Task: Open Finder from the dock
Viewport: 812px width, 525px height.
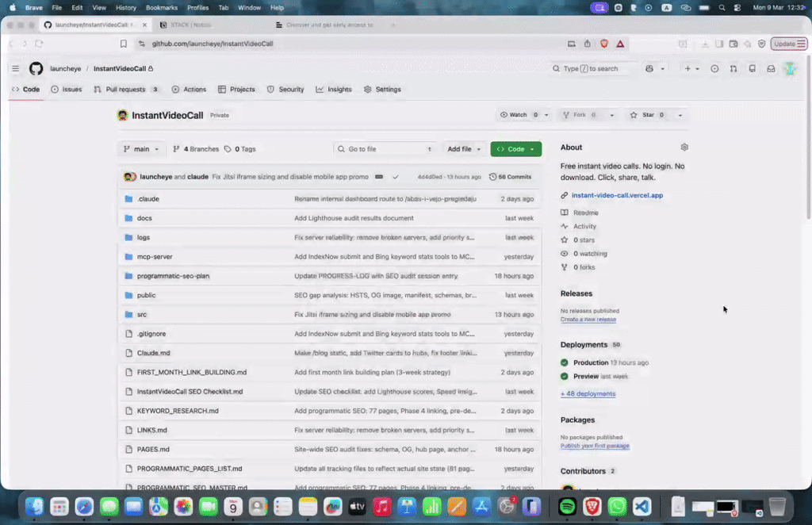Action: pyautogui.click(x=34, y=506)
